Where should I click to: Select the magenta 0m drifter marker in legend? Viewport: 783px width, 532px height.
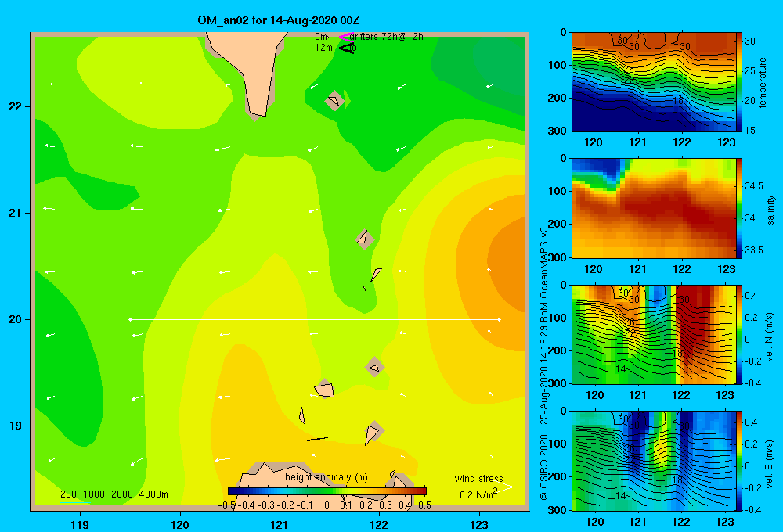coord(345,37)
